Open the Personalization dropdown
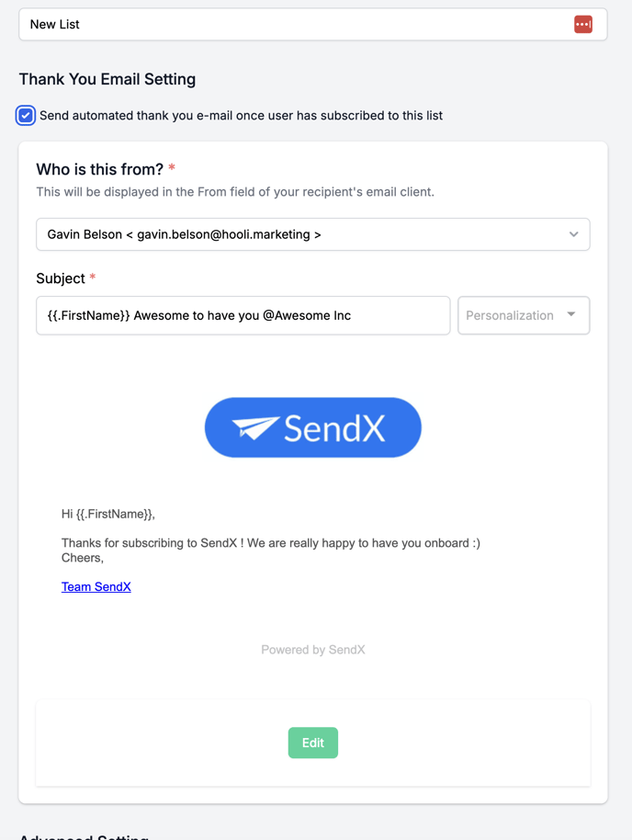This screenshot has width=632, height=840. pos(524,315)
